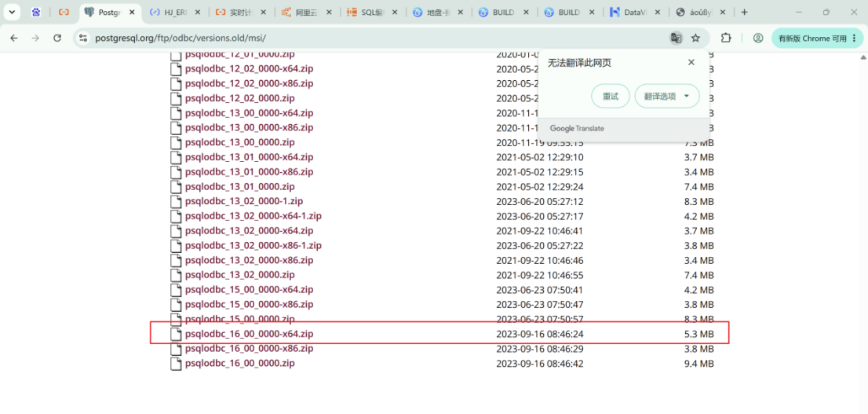Click the page vertical scrollbar up arrow
This screenshot has height=414, width=868.
[x=863, y=57]
